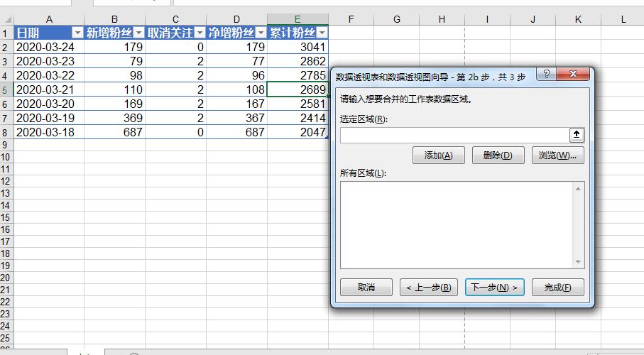Click 新增粉丝 cell with value 79
644x355 pixels.
click(x=114, y=61)
